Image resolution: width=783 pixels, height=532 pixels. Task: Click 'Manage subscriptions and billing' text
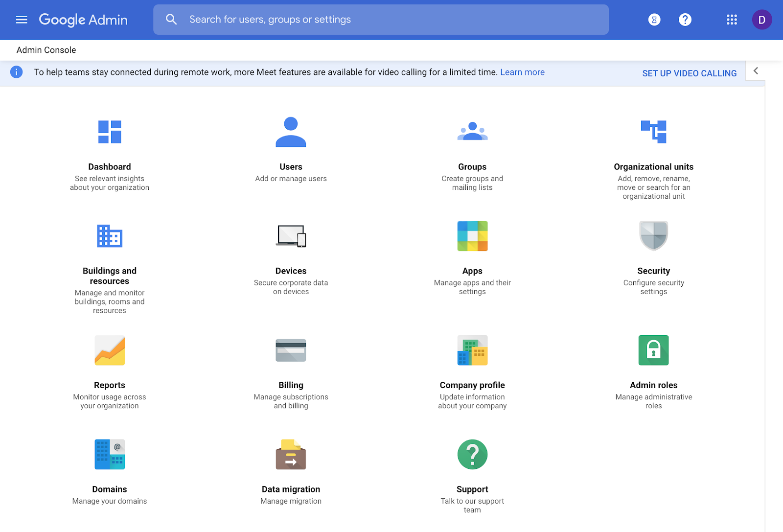pyautogui.click(x=291, y=401)
